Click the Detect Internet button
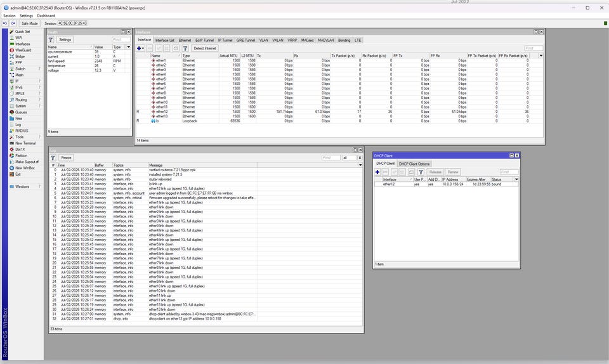Screen dimensions: 609x364 pos(205,48)
